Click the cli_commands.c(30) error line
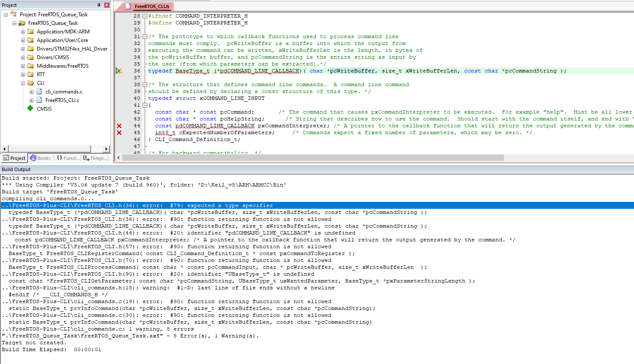 click(x=167, y=315)
